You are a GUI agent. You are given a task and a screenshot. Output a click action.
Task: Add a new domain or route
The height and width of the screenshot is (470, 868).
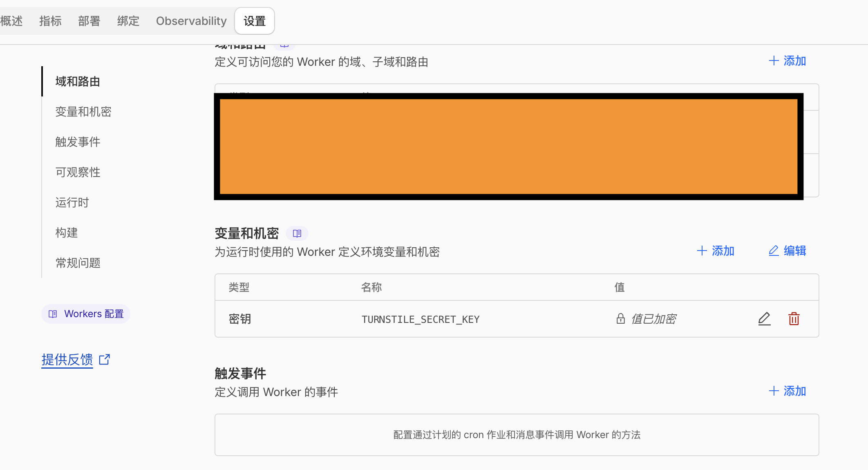[787, 61]
